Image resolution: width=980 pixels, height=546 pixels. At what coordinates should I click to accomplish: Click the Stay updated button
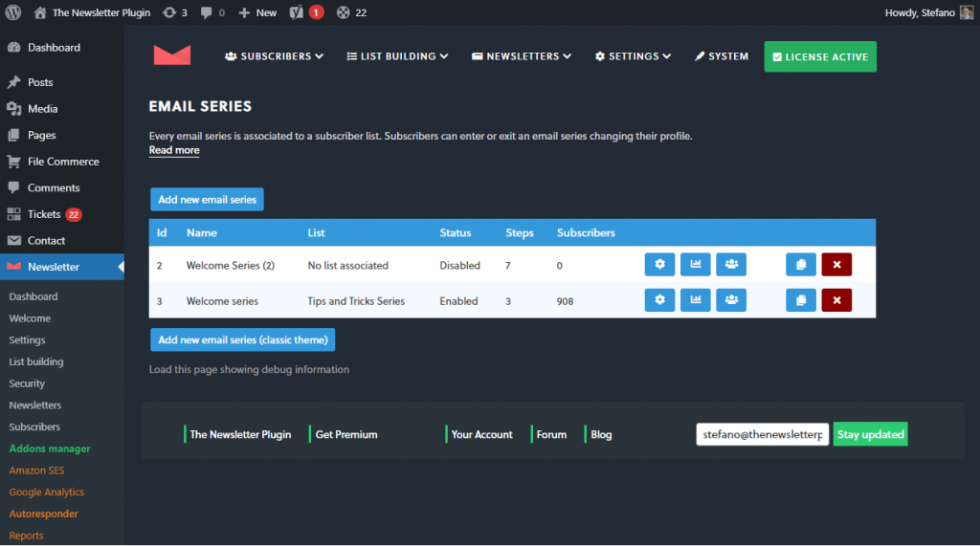pos(870,434)
